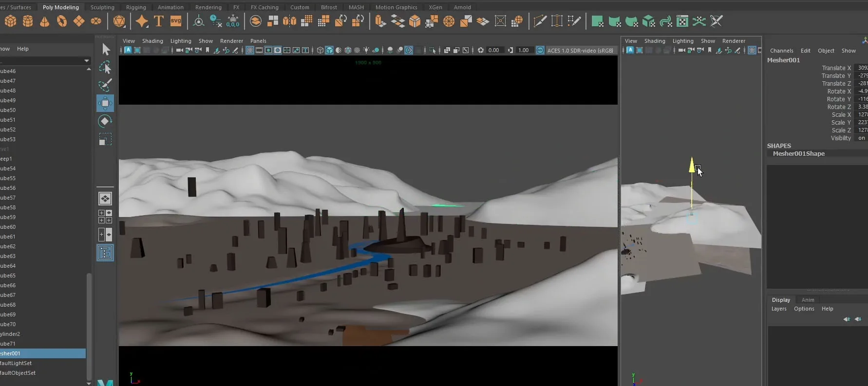The width and height of the screenshot is (868, 386).
Task: Click the SVG import shelf icon
Action: 176,21
